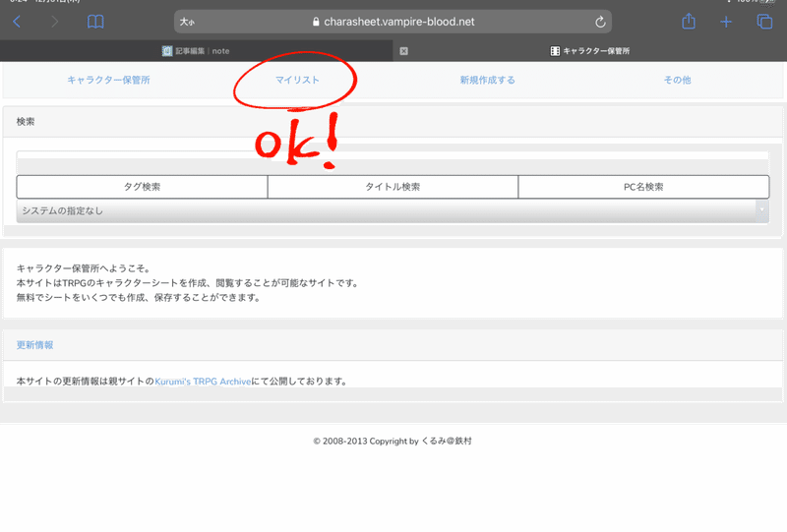Add a new tab with plus icon
Screen dimensions: 787x532
726,22
